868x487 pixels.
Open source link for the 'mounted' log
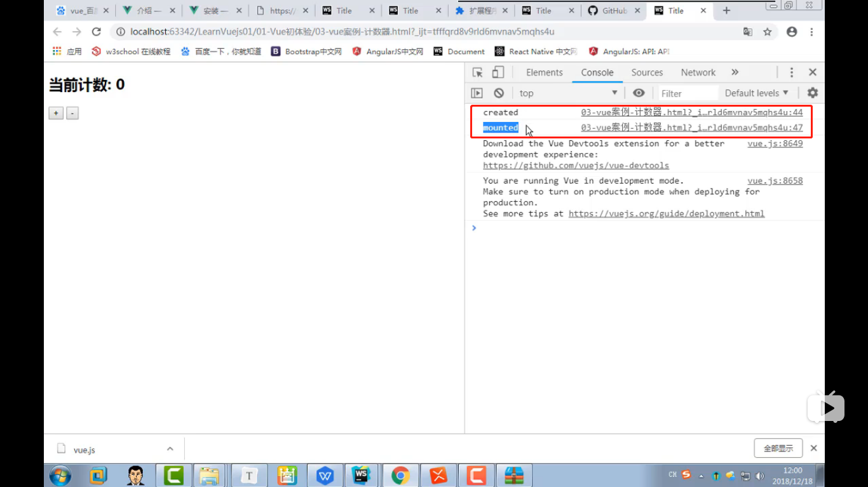click(x=692, y=128)
